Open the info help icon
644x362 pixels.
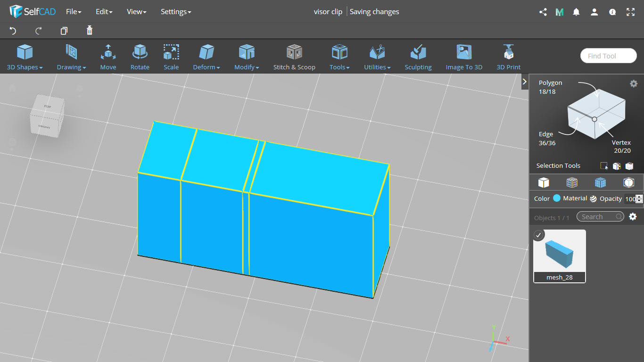pos(612,12)
